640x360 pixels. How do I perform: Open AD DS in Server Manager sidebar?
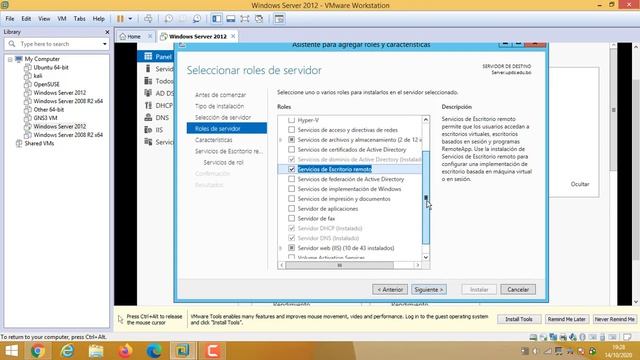pos(159,93)
